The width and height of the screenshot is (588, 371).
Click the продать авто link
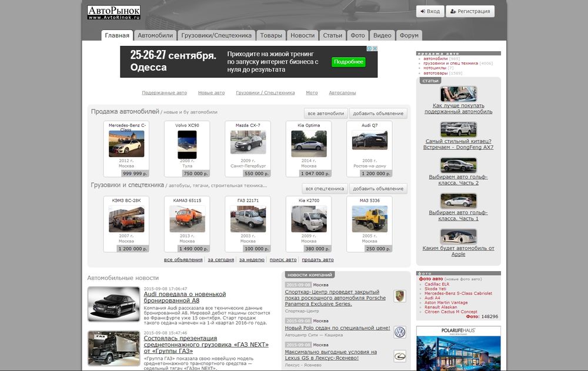(x=318, y=260)
